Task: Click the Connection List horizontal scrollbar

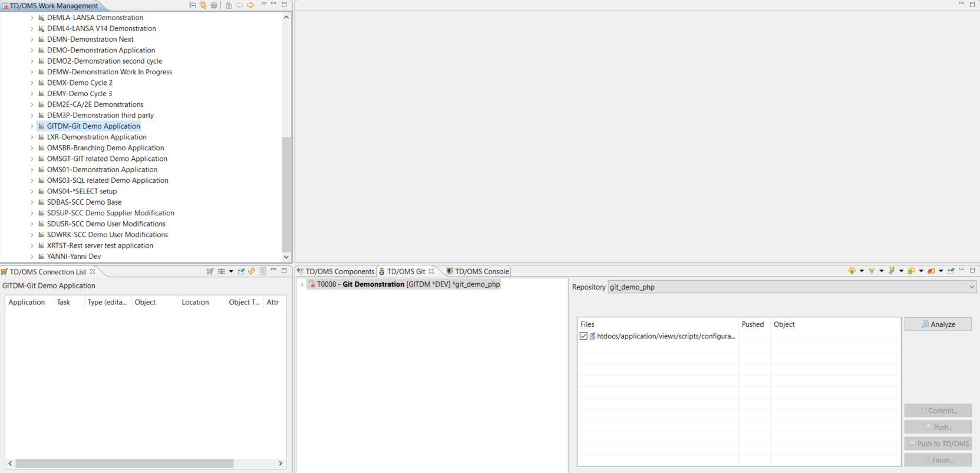Action: pos(124,464)
